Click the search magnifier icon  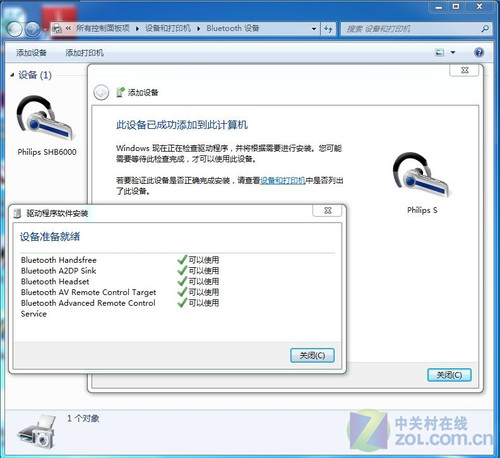485,29
